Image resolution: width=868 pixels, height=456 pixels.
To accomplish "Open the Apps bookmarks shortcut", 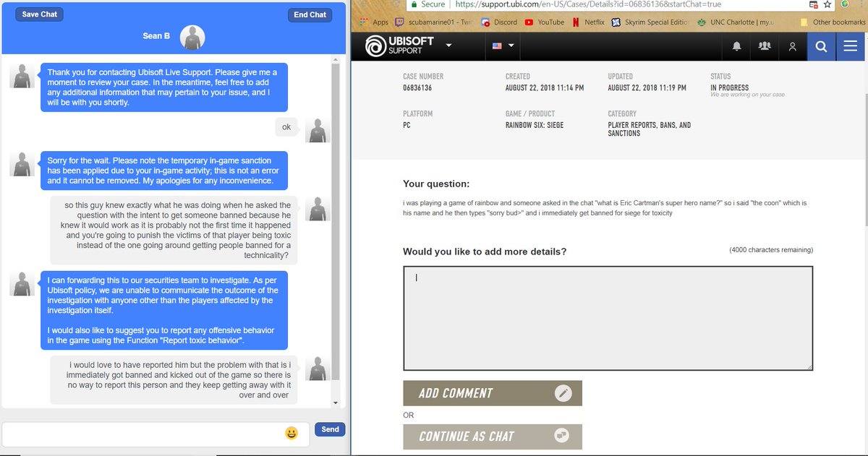I will pyautogui.click(x=373, y=22).
